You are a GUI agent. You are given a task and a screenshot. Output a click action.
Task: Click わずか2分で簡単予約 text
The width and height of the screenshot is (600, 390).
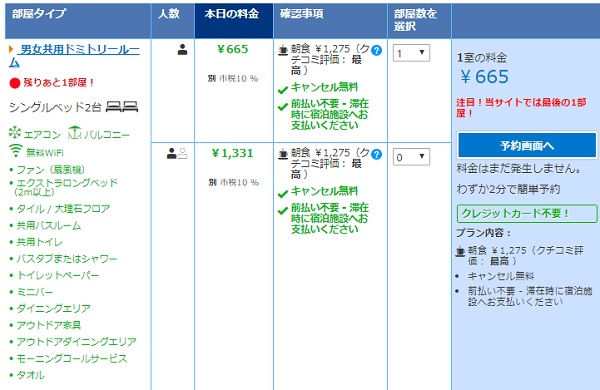point(508,189)
